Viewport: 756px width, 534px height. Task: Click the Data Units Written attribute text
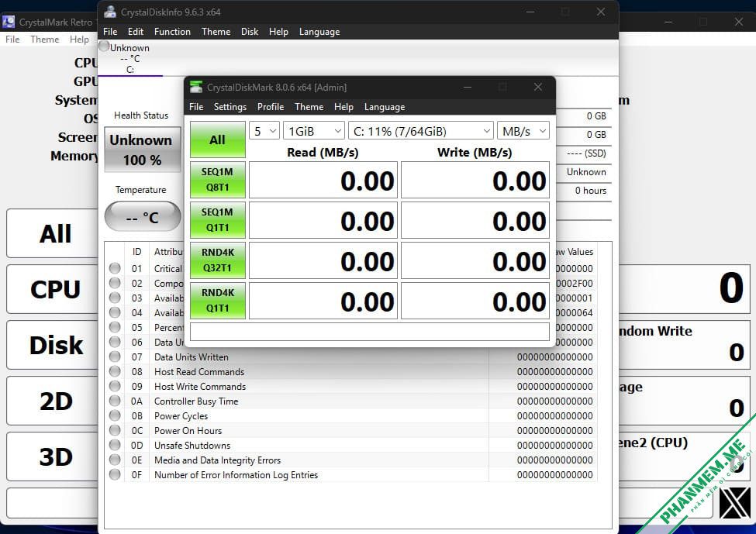pos(192,357)
